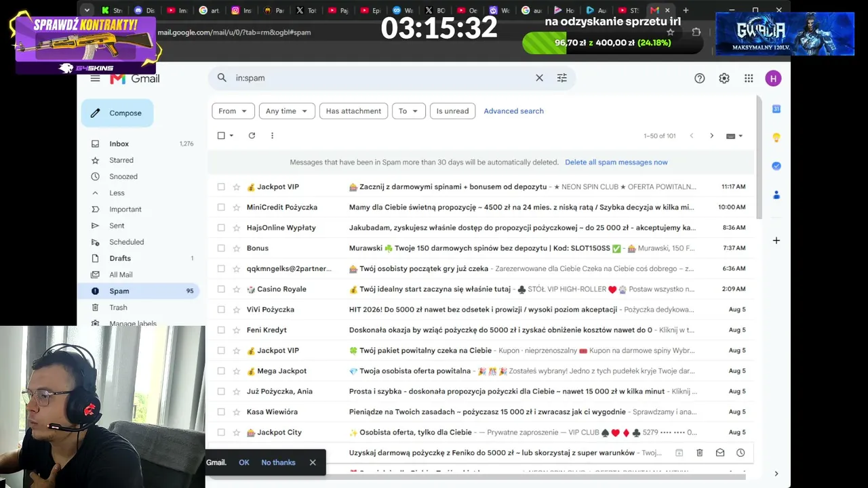Toggle the Has attachment filter chip

353,111
